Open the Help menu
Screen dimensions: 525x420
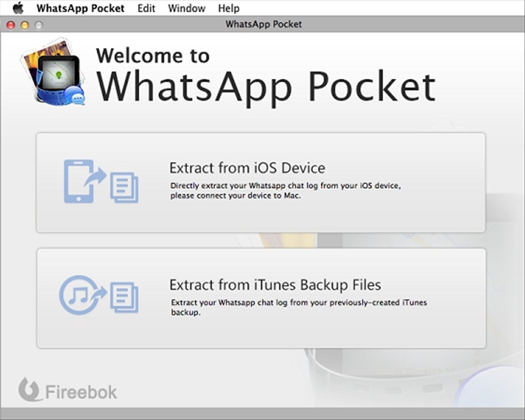(229, 8)
